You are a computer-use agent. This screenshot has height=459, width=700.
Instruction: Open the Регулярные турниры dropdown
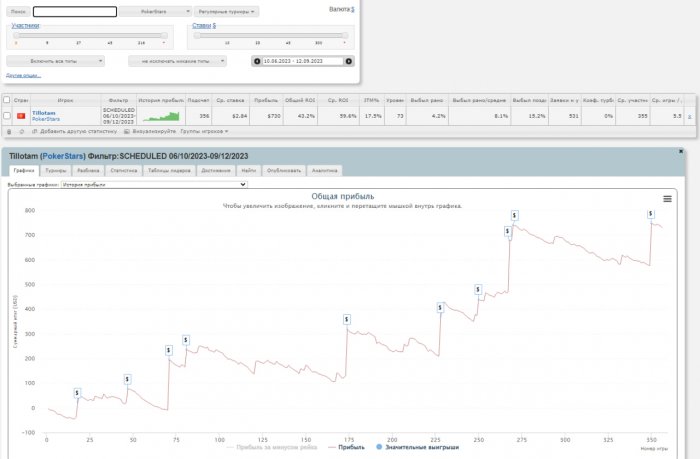(226, 12)
